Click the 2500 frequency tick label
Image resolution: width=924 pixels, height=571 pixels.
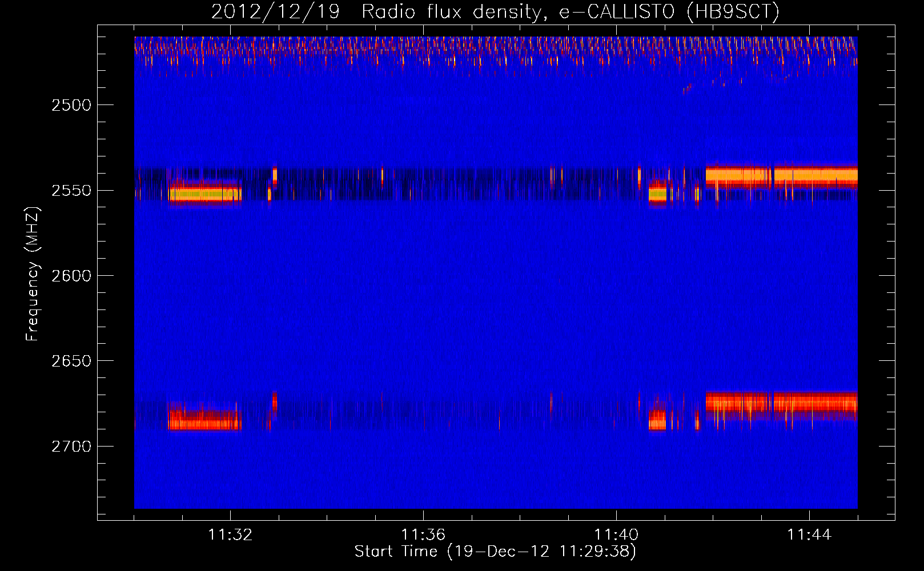[x=71, y=105]
